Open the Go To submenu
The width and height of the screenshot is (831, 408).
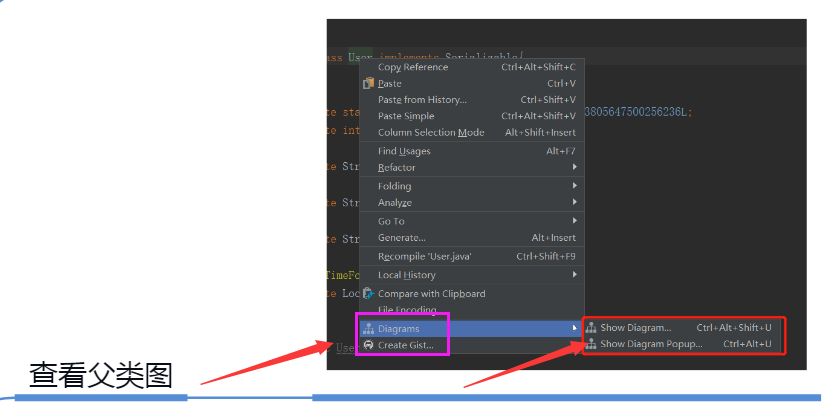point(472,221)
